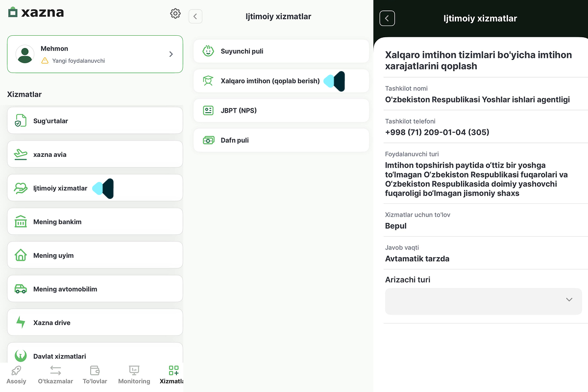
Task: Expand Mehmon profile chevron
Action: click(171, 54)
